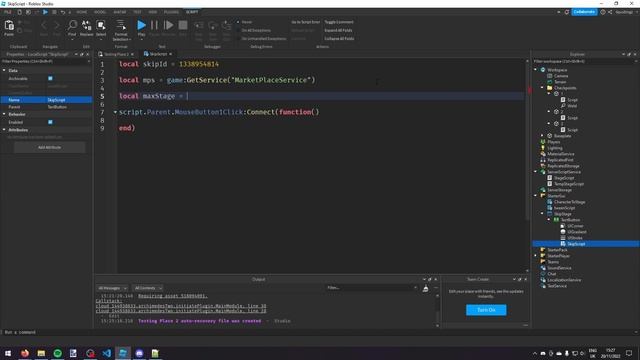Click the Add Attribute button
This screenshot has width=640, height=360.
49,147
